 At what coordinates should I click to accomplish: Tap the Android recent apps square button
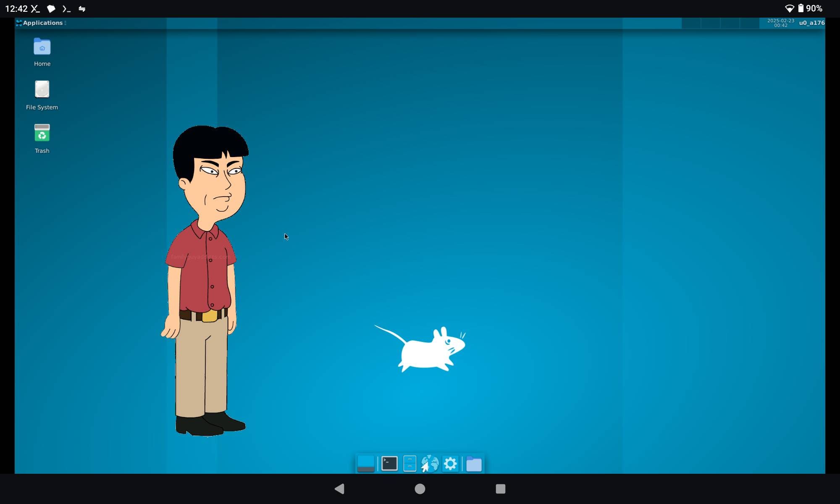click(500, 489)
